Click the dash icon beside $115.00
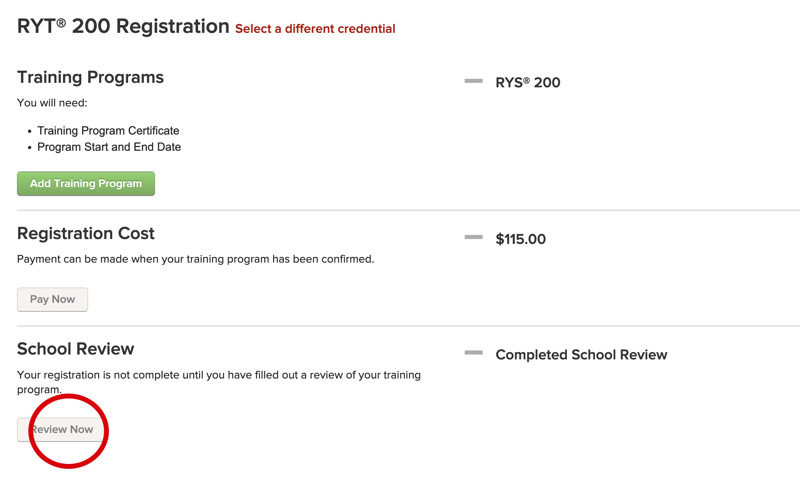The image size is (800, 487). (x=474, y=238)
